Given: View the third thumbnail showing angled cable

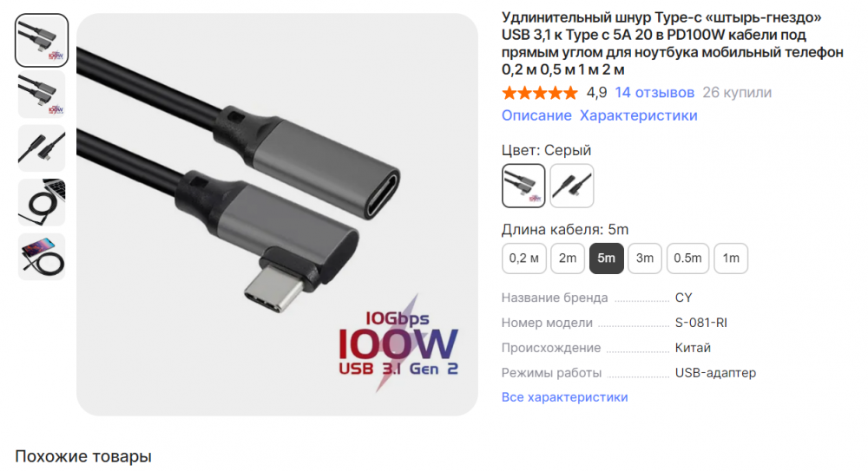Looking at the screenshot, I should 42,148.
